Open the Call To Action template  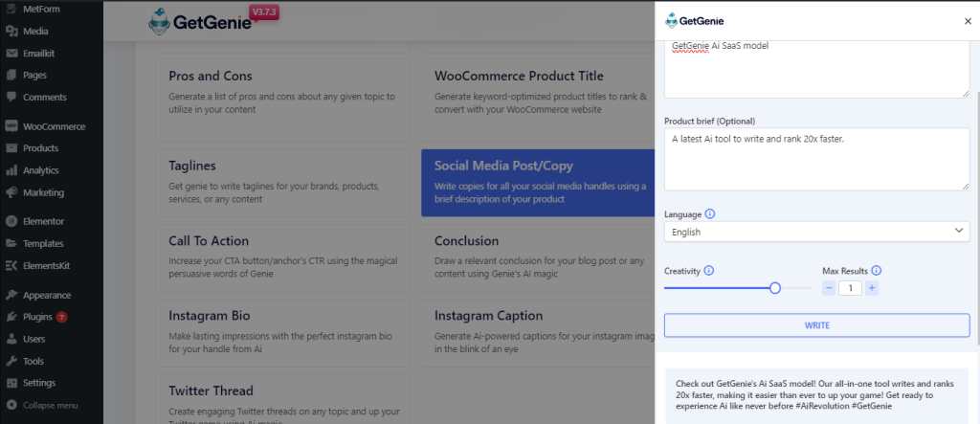(282, 258)
